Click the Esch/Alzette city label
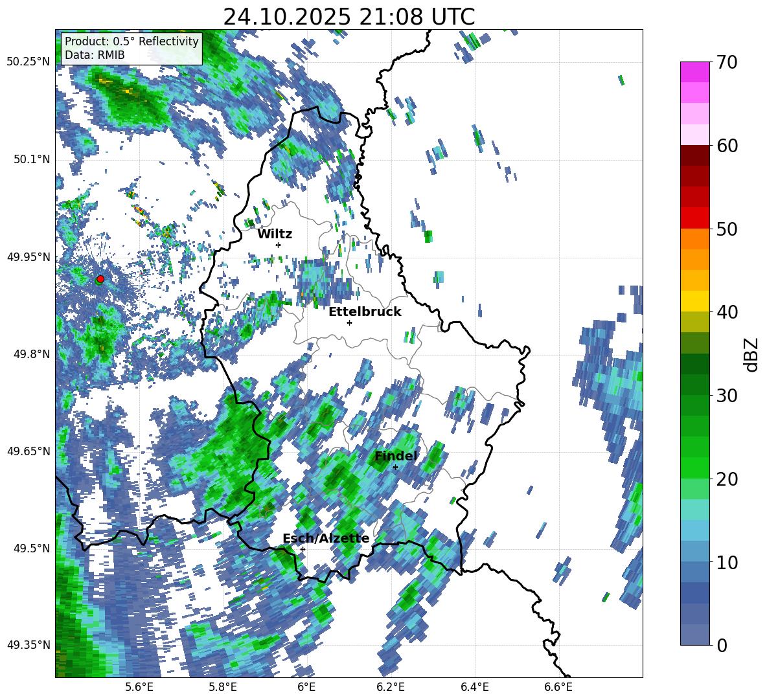 326,538
